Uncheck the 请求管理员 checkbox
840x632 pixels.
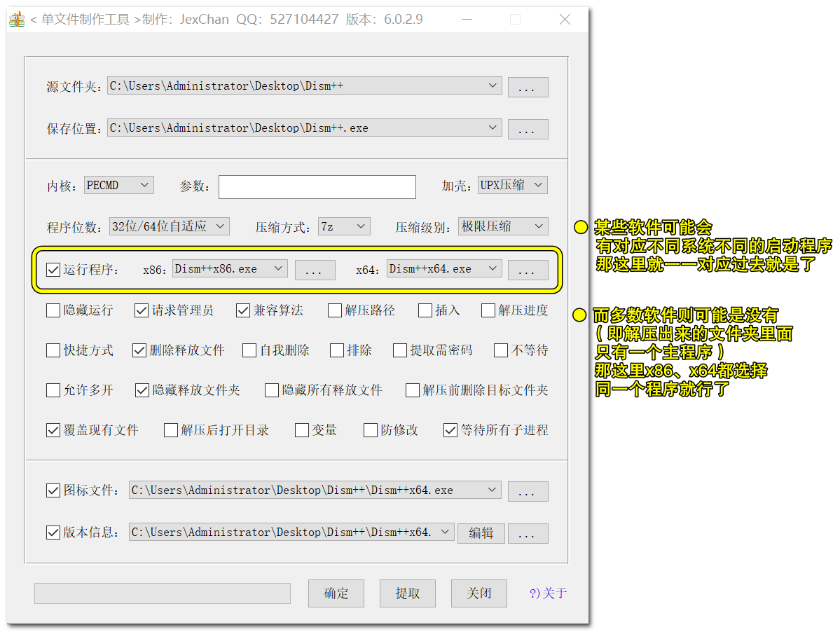click(142, 310)
